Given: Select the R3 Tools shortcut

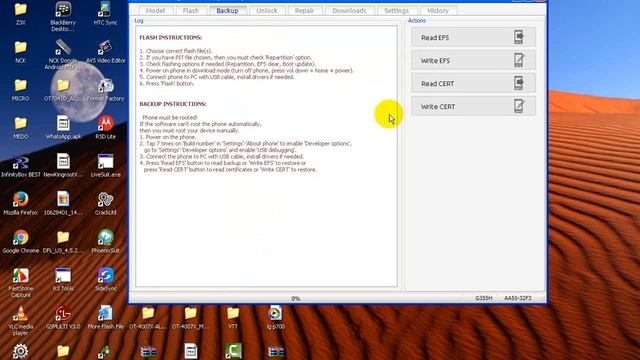Looking at the screenshot, I should click(x=63, y=280).
